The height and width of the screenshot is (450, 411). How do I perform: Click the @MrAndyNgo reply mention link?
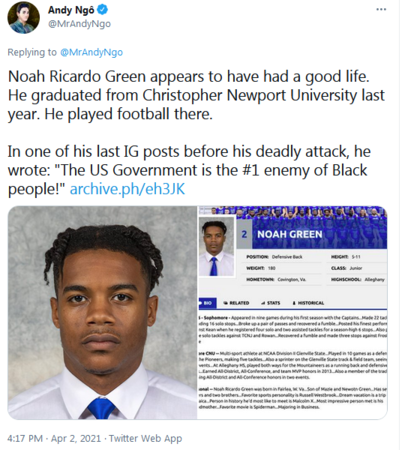(91, 52)
